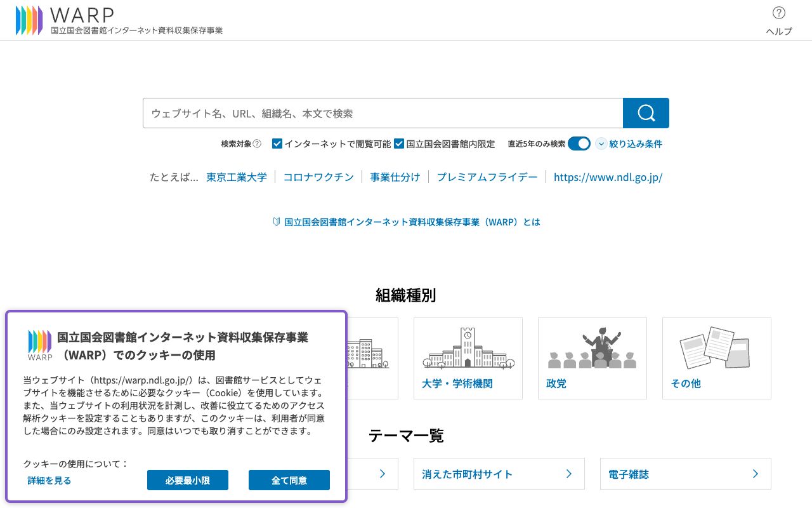Click the 検索対象 help question icon
The width and height of the screenshot is (812, 508).
point(256,144)
